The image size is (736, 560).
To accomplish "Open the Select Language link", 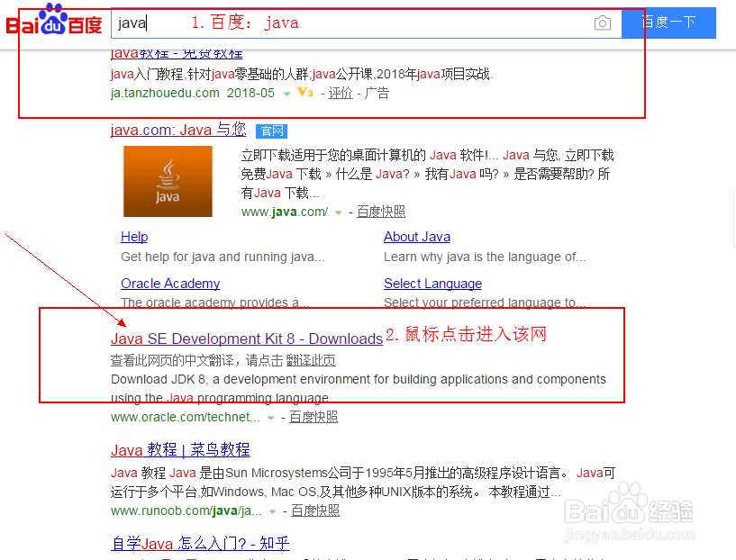I will [432, 283].
